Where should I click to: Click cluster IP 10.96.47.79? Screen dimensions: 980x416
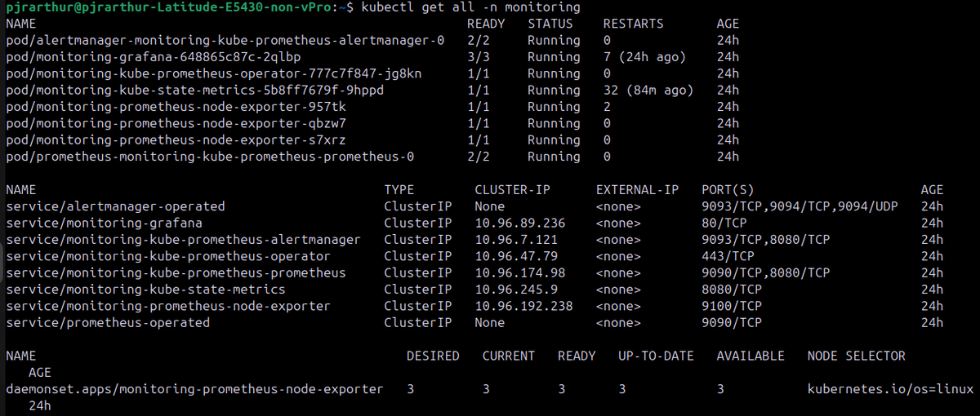[x=516, y=256]
